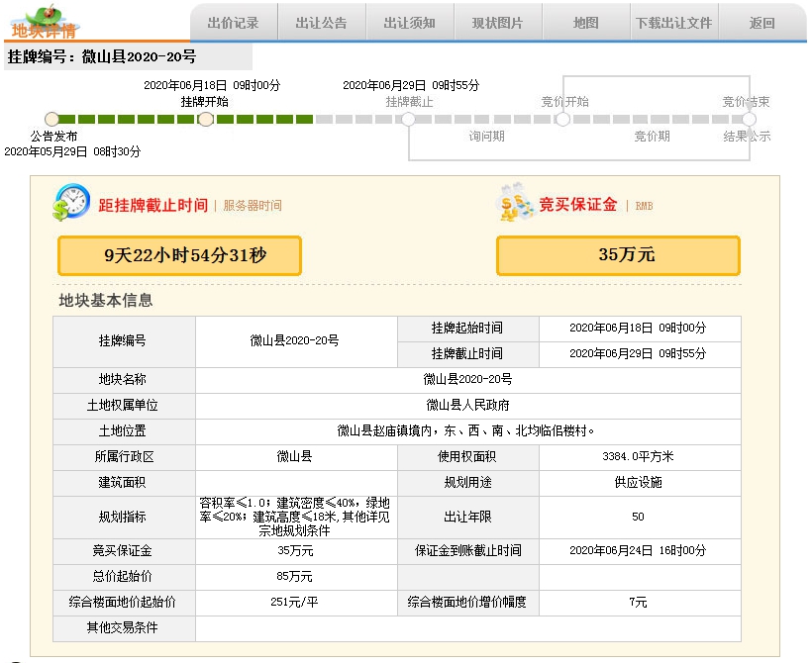The image size is (812, 663).
Task: Click the floor price value 251元/平
Action: [x=295, y=602]
